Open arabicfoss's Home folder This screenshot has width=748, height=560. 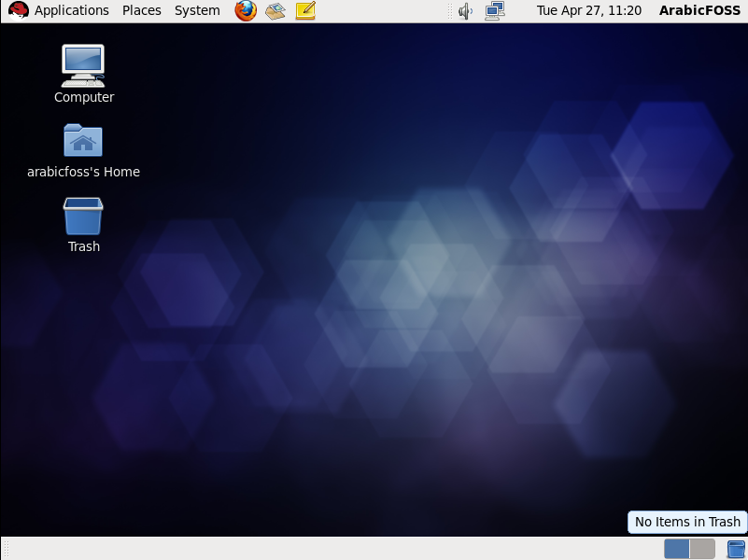point(83,140)
